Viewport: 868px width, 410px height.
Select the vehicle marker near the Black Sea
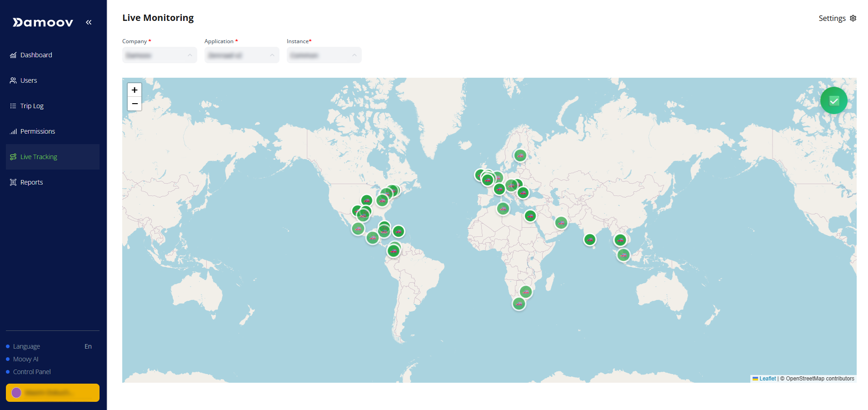click(523, 193)
